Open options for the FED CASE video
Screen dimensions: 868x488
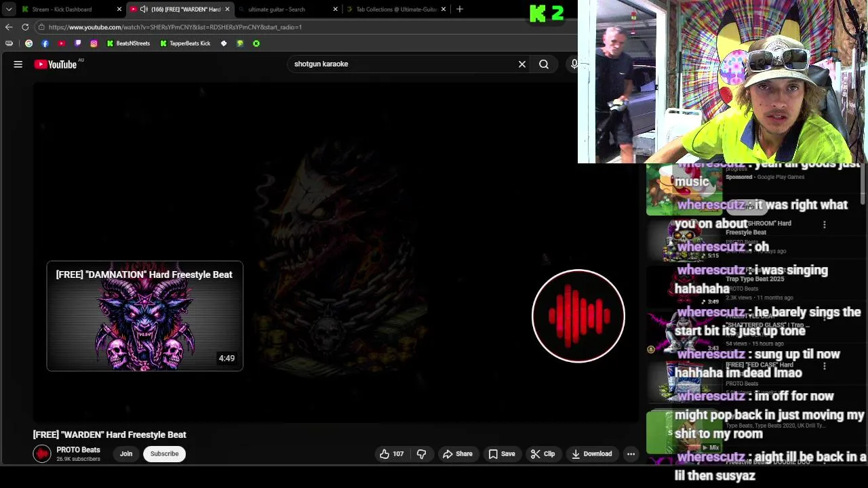pos(825,366)
